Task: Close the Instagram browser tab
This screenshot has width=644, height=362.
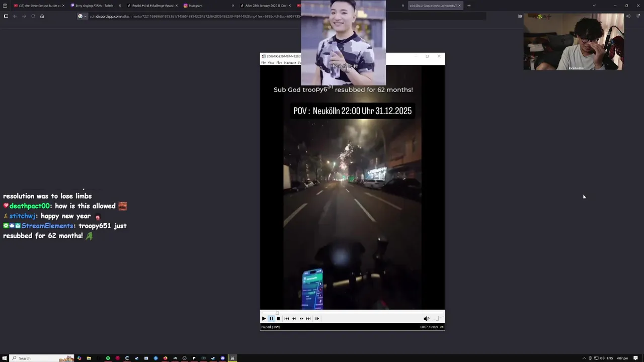Action: [x=233, y=6]
